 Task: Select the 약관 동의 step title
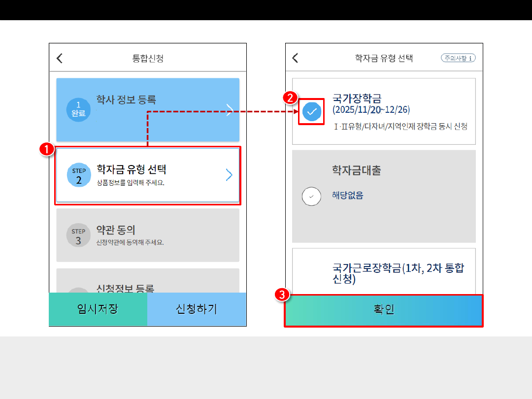[116, 230]
